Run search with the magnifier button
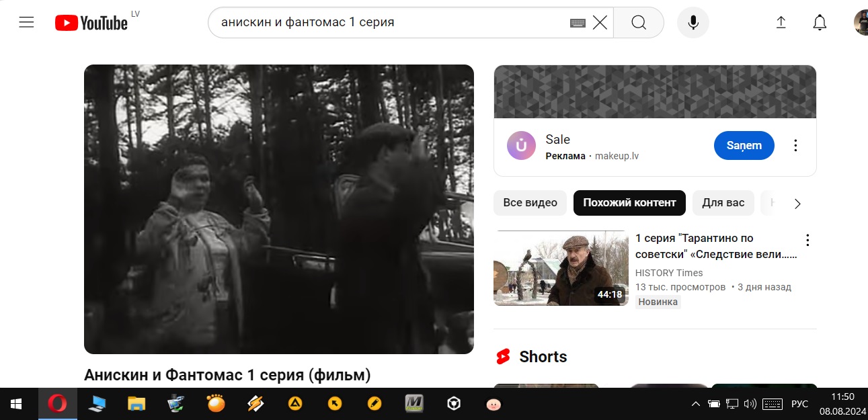This screenshot has height=420, width=868. pos(639,23)
